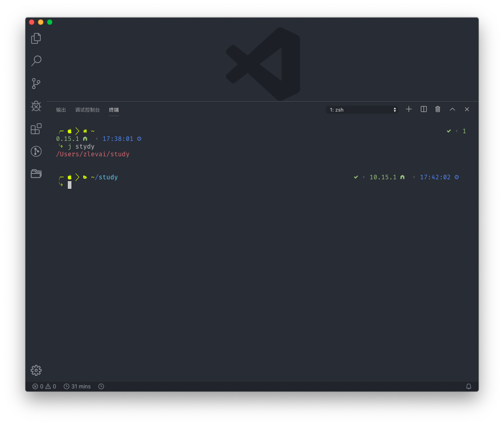The image size is (504, 425).
Task: Open the Search panel
Action: pyautogui.click(x=36, y=61)
